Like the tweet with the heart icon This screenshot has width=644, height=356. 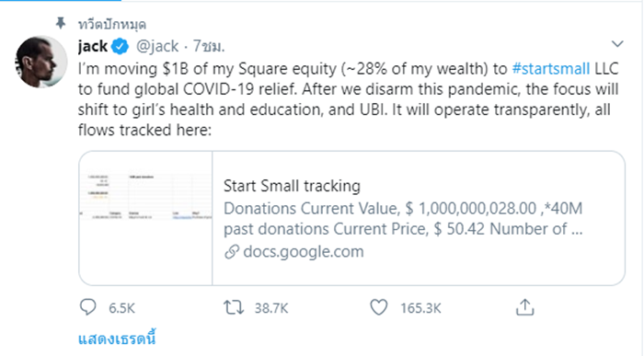click(379, 307)
